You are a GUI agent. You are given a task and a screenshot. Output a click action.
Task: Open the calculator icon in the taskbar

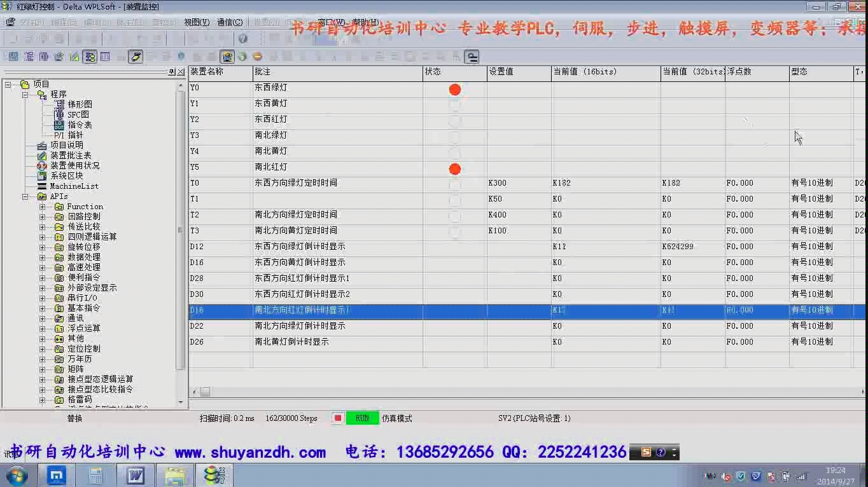[x=96, y=475]
